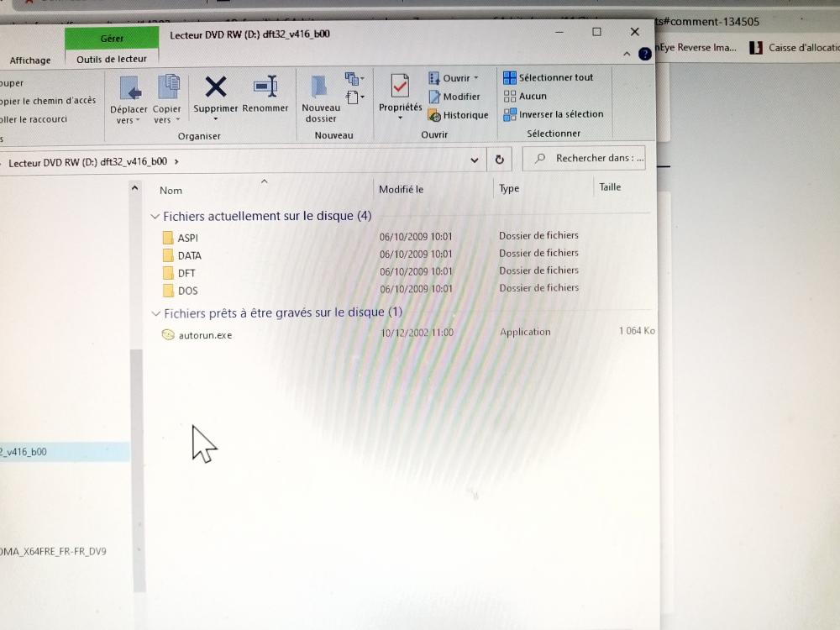Viewport: 840px width, 630px height.
Task: Open the Propriétés dropdown arrow
Action: (400, 118)
